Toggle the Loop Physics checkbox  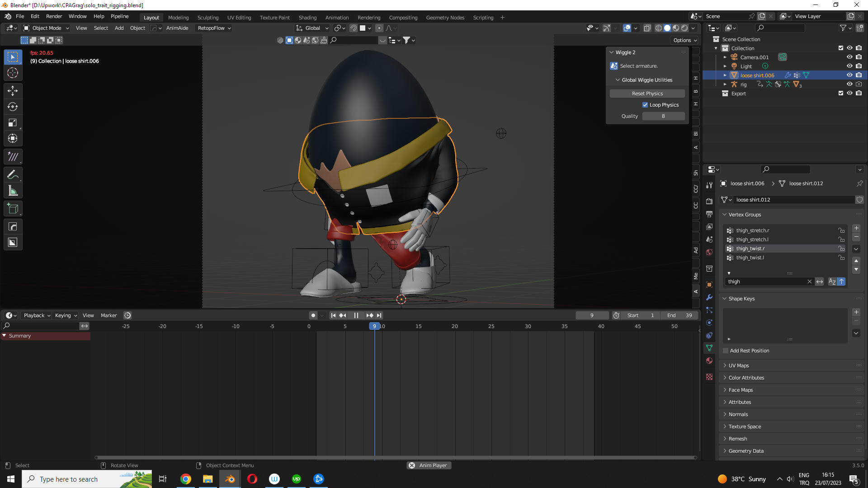(645, 105)
